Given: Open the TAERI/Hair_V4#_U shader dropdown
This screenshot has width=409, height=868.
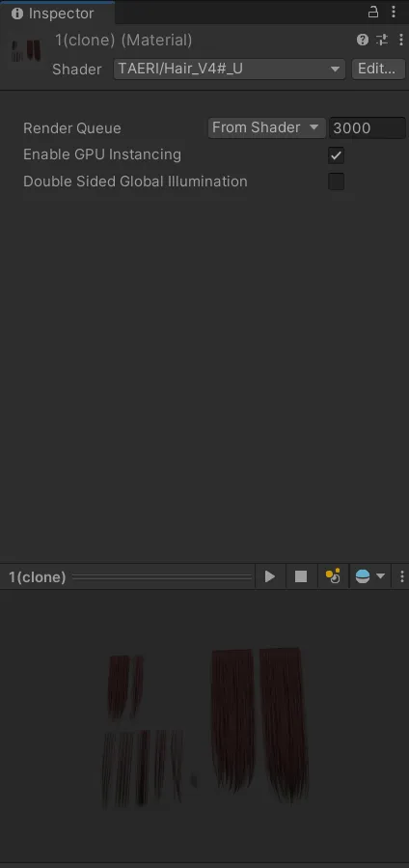Looking at the screenshot, I should coord(230,70).
